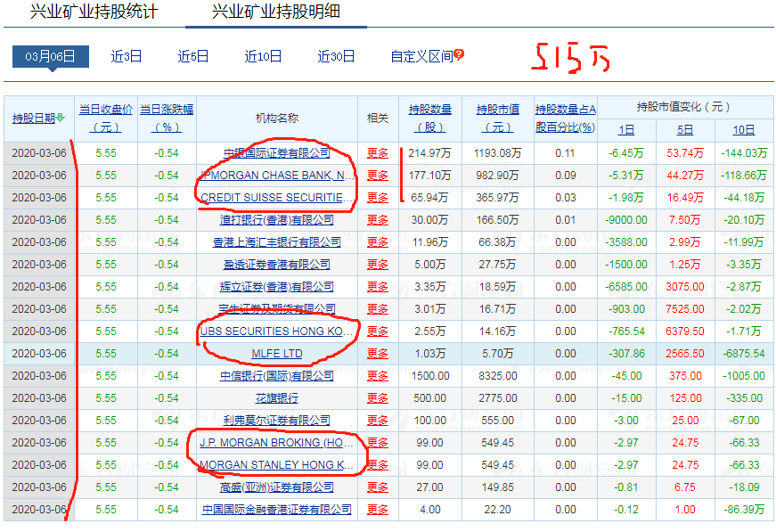Click 更多 in the 花旗银行 row
Viewport: 776px width, 532px height.
click(x=378, y=398)
